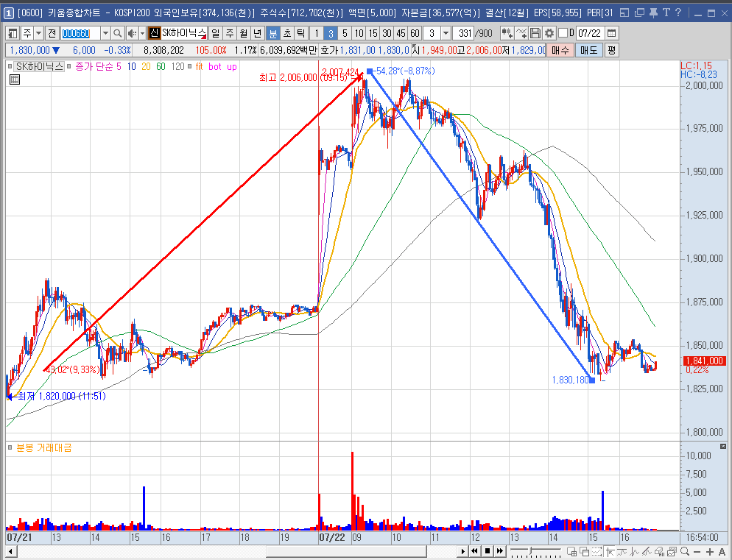Click the data table grid icon under SK하이닉스
Image resolution: width=732 pixels, height=560 pixels.
(15, 79)
